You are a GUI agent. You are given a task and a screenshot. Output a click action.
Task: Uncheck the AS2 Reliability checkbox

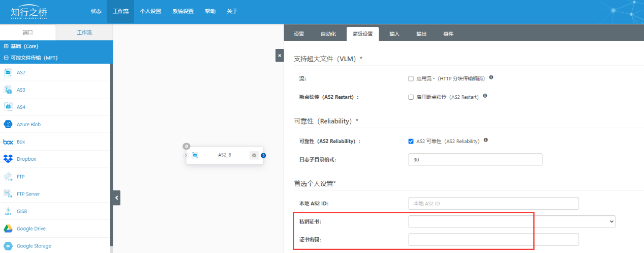coord(411,141)
